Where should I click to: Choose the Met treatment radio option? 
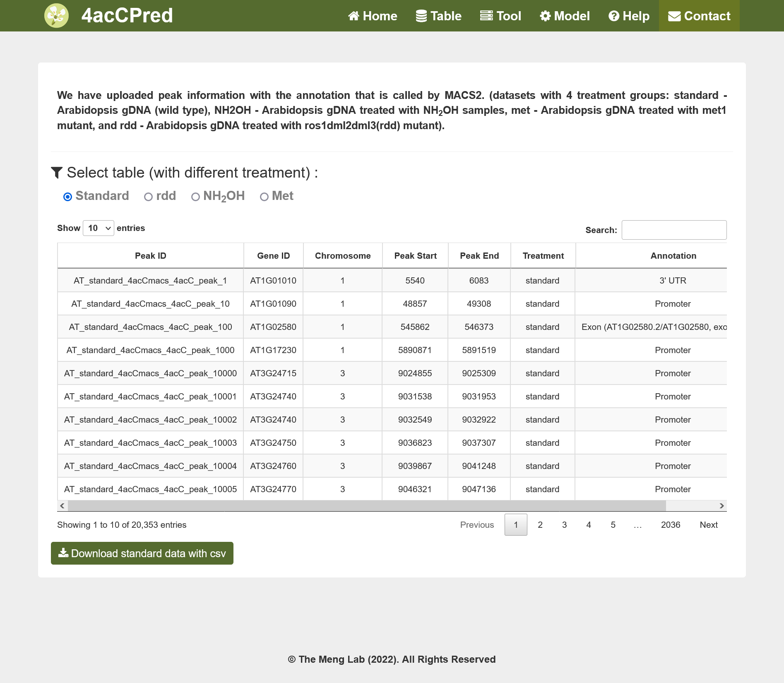[264, 197]
